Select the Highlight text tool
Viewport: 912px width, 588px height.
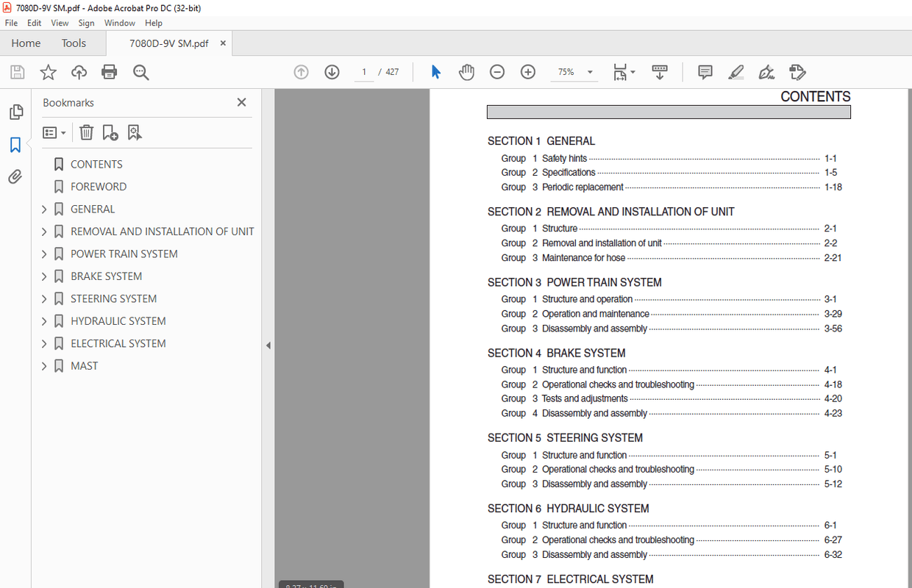pyautogui.click(x=735, y=72)
